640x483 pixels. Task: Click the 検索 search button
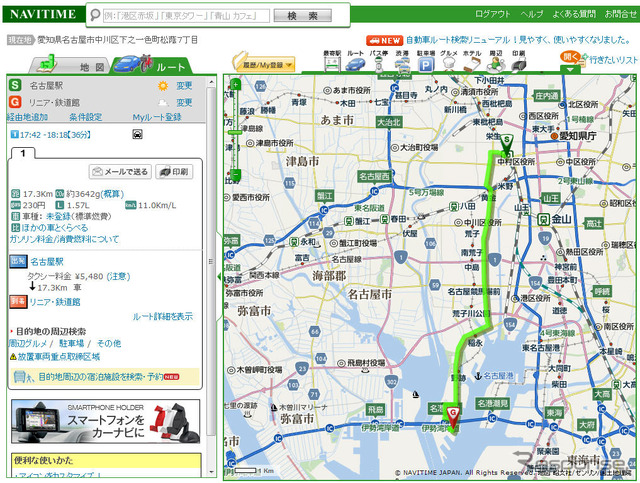click(302, 16)
